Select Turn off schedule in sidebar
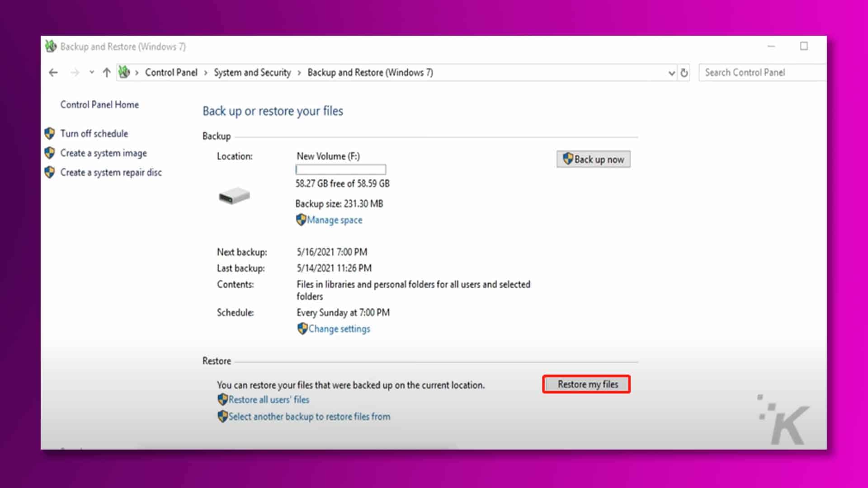Viewport: 868px width, 488px height. [x=94, y=134]
